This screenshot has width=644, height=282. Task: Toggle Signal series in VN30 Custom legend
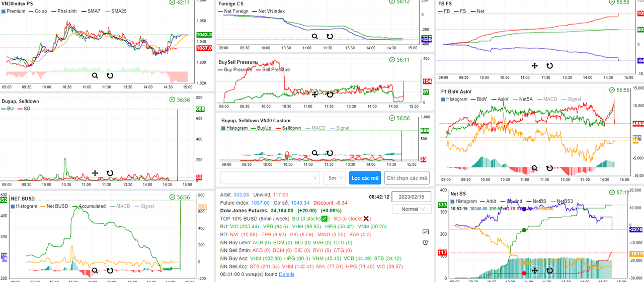(x=339, y=128)
